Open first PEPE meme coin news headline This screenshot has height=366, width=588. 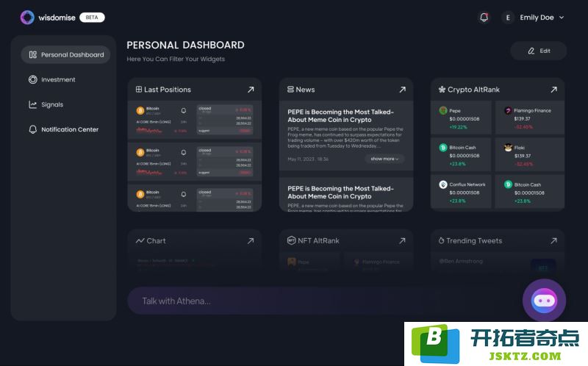340,116
